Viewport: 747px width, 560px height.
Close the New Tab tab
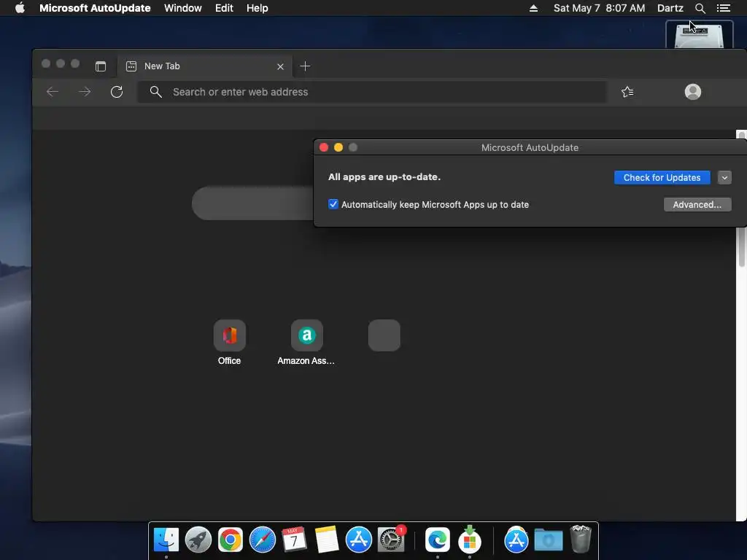click(281, 66)
